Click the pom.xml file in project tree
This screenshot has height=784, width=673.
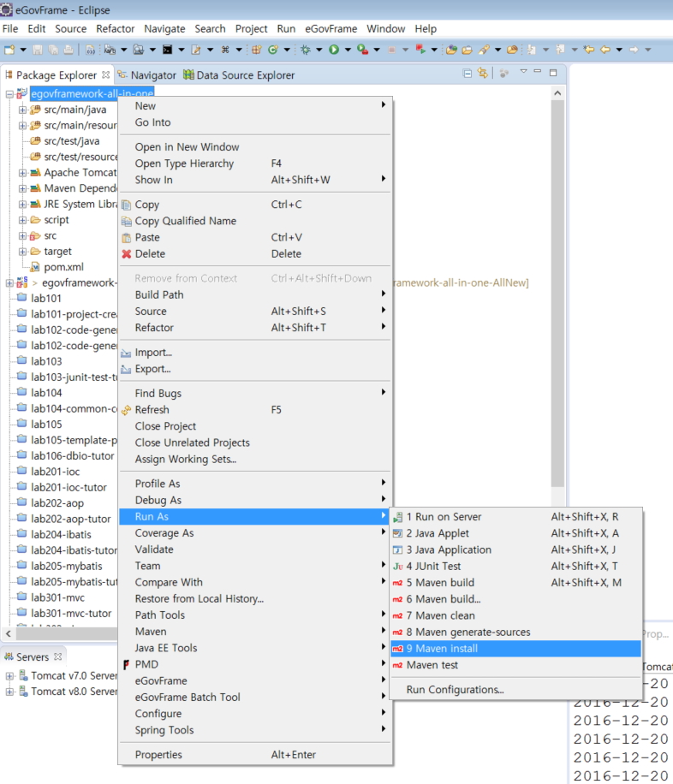(x=63, y=267)
